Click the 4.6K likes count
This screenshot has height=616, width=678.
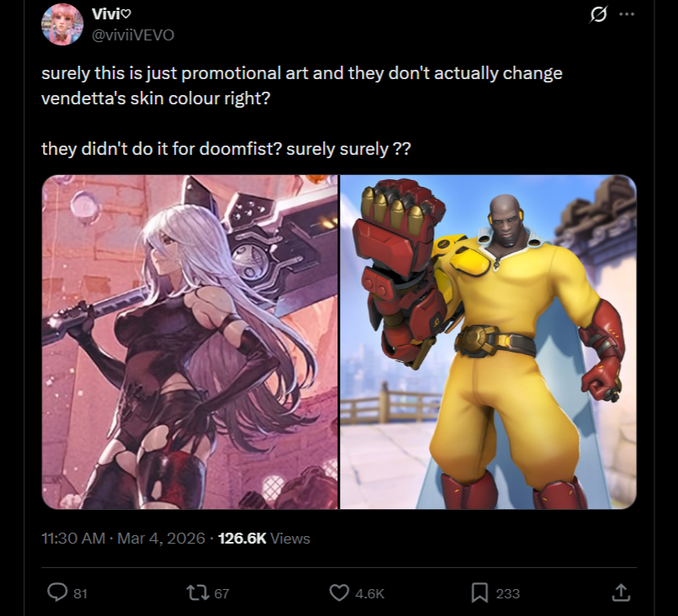[369, 593]
